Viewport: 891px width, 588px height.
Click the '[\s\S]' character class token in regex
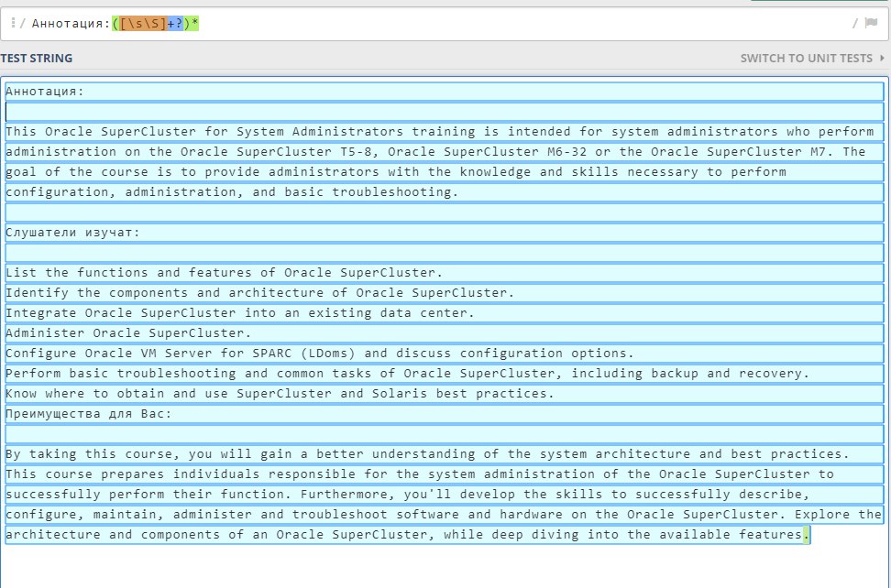click(143, 23)
